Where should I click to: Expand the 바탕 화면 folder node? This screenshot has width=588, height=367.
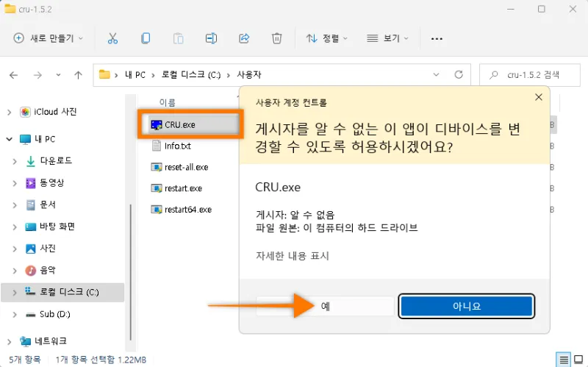(x=15, y=227)
